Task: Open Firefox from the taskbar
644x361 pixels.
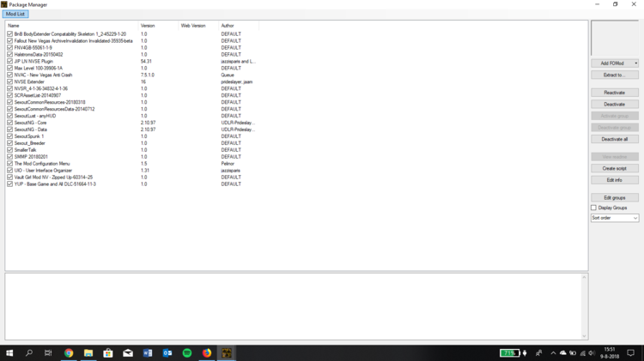Action: tap(207, 352)
